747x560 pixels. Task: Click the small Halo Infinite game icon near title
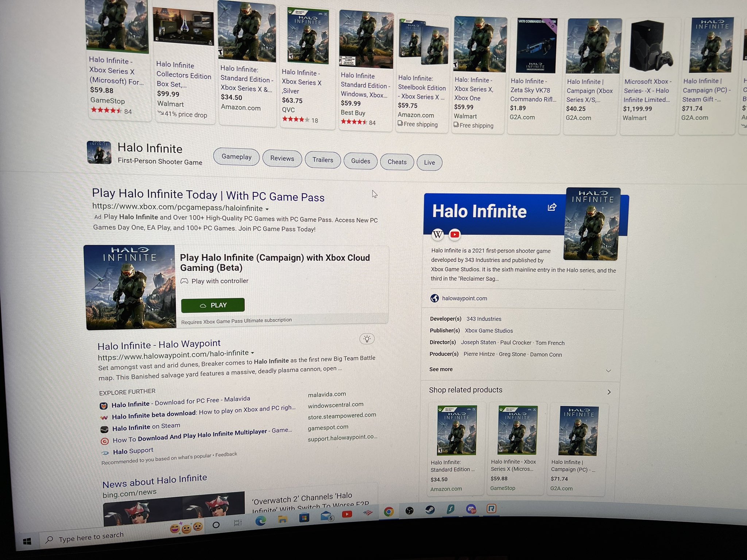click(x=99, y=152)
